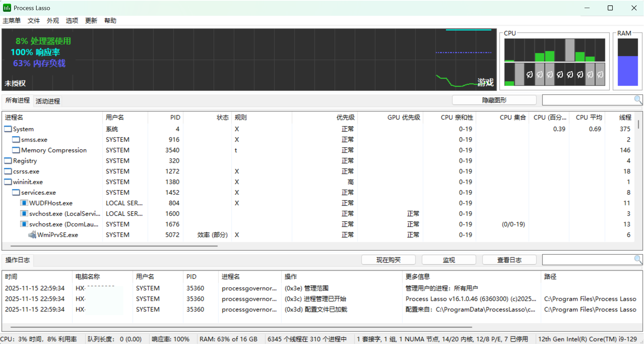Click the WUDFHost.exe blue process icon
Screen dimensions: 644x344
click(24, 203)
